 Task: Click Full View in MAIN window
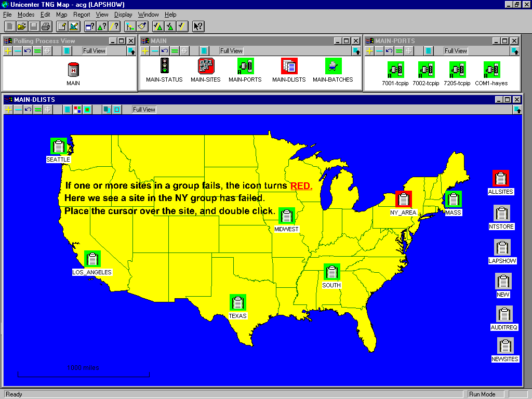pos(231,51)
